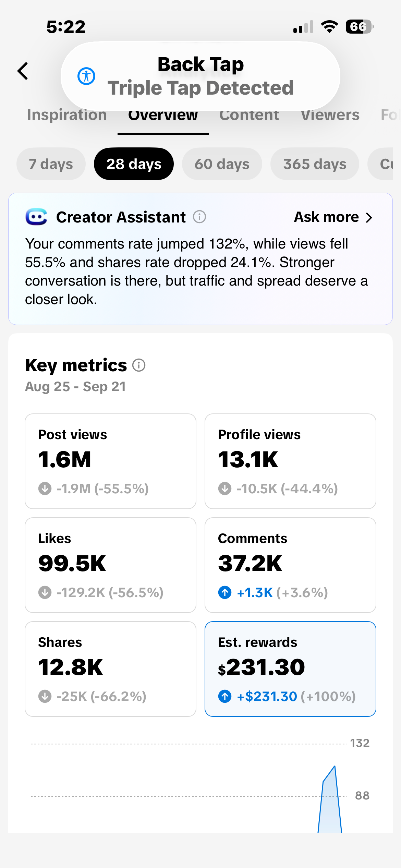Select the Shares metric card

pyautogui.click(x=111, y=669)
